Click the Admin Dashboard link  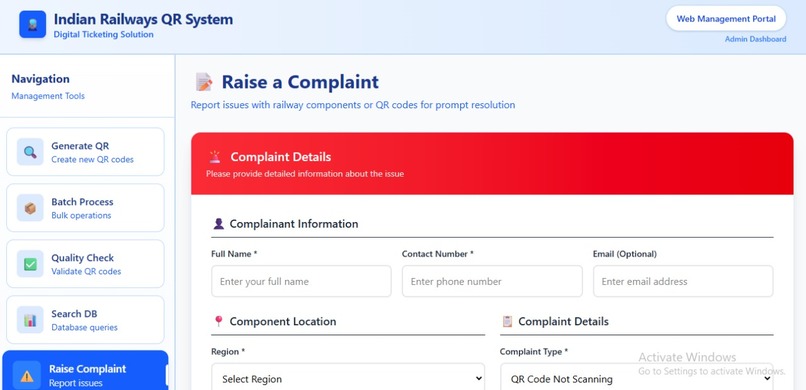click(755, 39)
